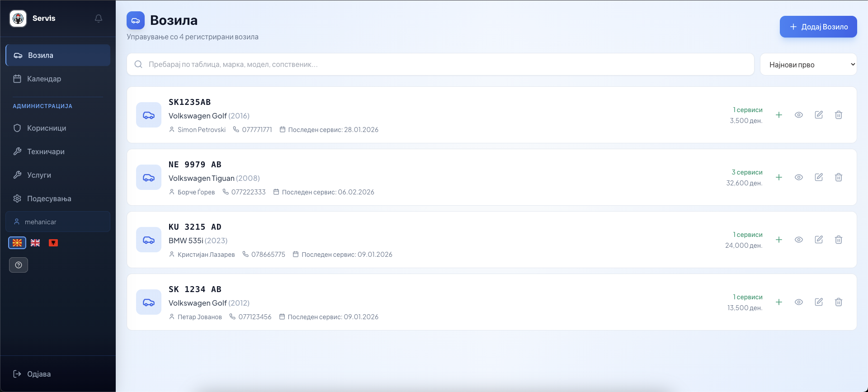Click the Возила header icon

(136, 20)
